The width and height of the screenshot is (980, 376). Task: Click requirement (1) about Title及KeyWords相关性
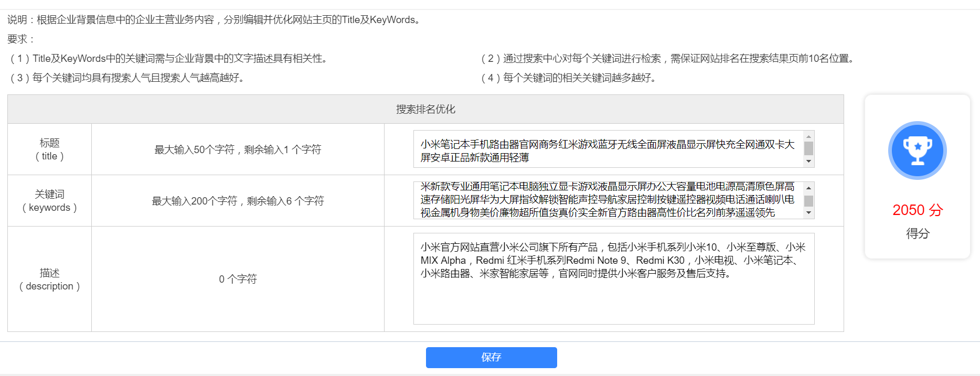pyautogui.click(x=169, y=58)
